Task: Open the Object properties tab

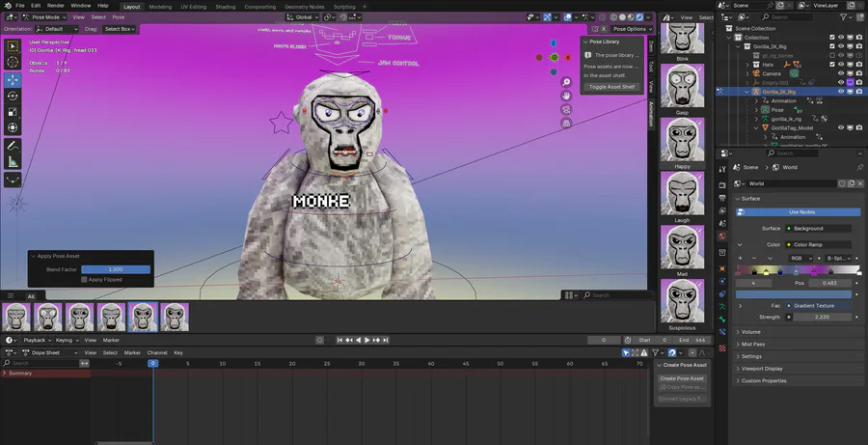Action: (x=721, y=268)
